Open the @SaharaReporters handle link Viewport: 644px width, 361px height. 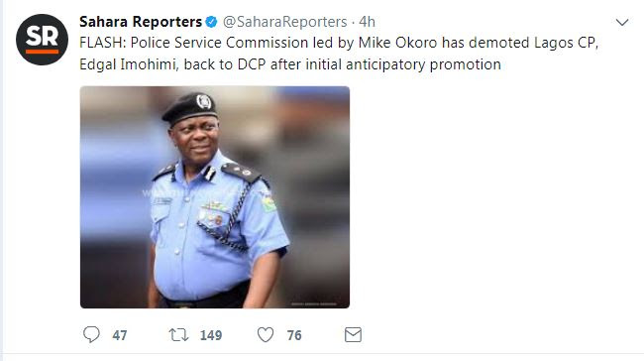[x=284, y=22]
